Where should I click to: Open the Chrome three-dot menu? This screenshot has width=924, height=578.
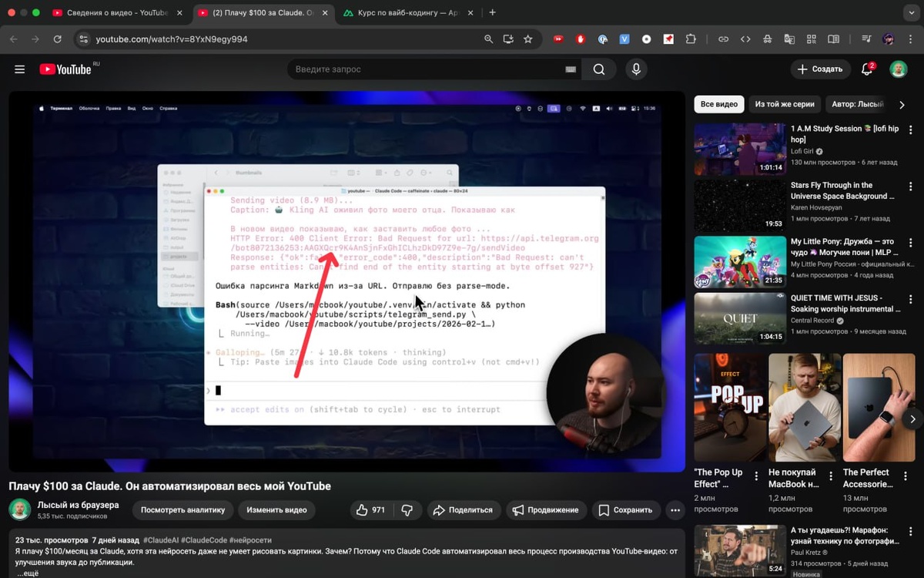click(x=909, y=39)
